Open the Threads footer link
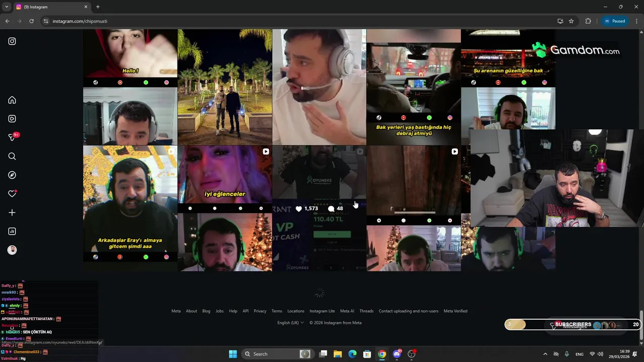644x362 pixels. (x=366, y=311)
